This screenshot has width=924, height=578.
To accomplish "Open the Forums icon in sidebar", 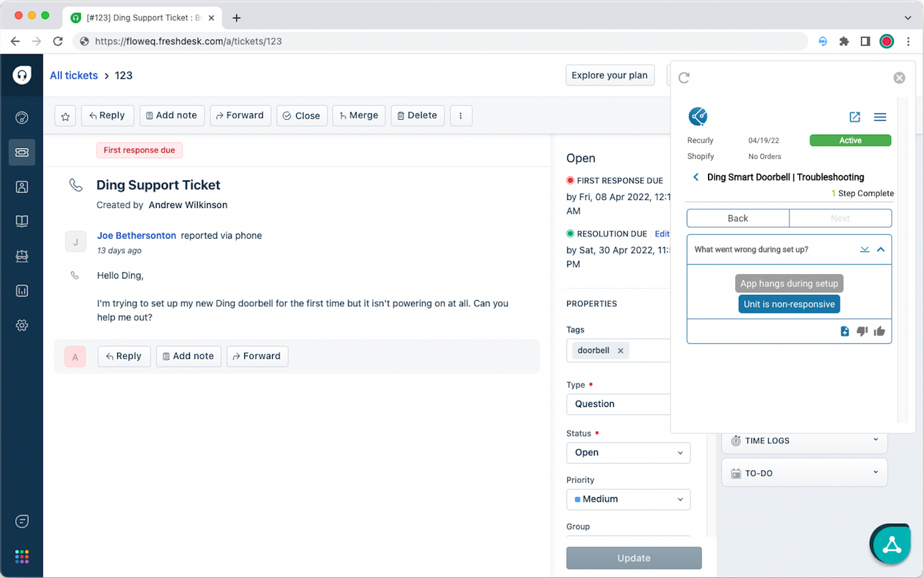I will pos(22,256).
